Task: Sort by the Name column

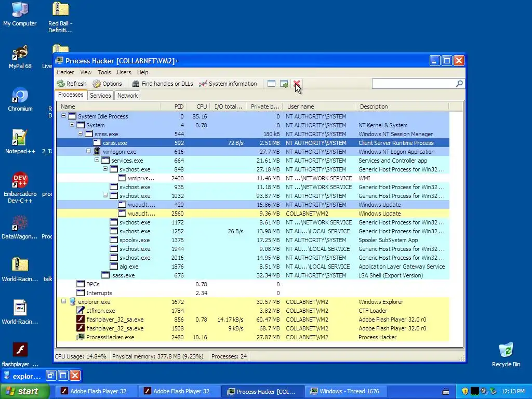Action: pos(109,107)
